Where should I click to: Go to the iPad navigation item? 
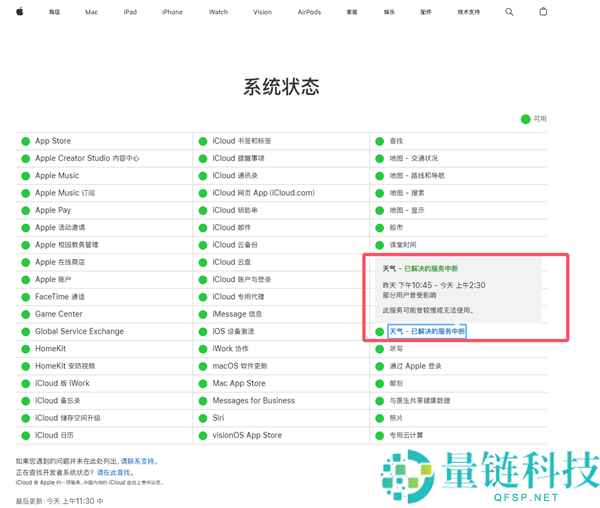coord(130,12)
